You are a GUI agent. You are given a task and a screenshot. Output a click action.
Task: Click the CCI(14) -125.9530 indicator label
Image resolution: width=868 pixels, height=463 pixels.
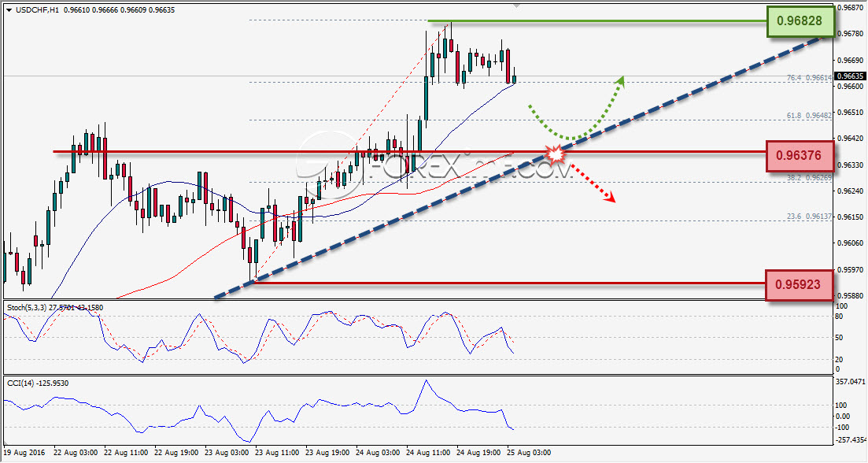pos(38,383)
